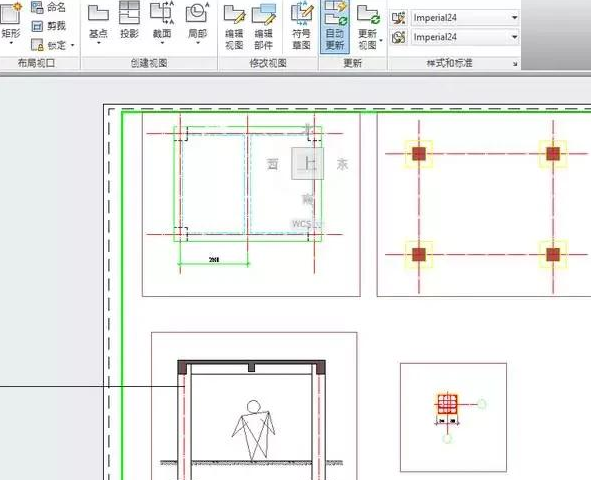
Task: Select the top-left column in grid view
Action: click(419, 154)
